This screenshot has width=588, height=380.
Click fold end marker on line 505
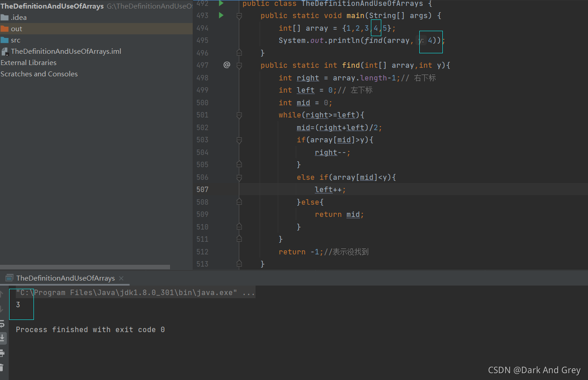(239, 165)
